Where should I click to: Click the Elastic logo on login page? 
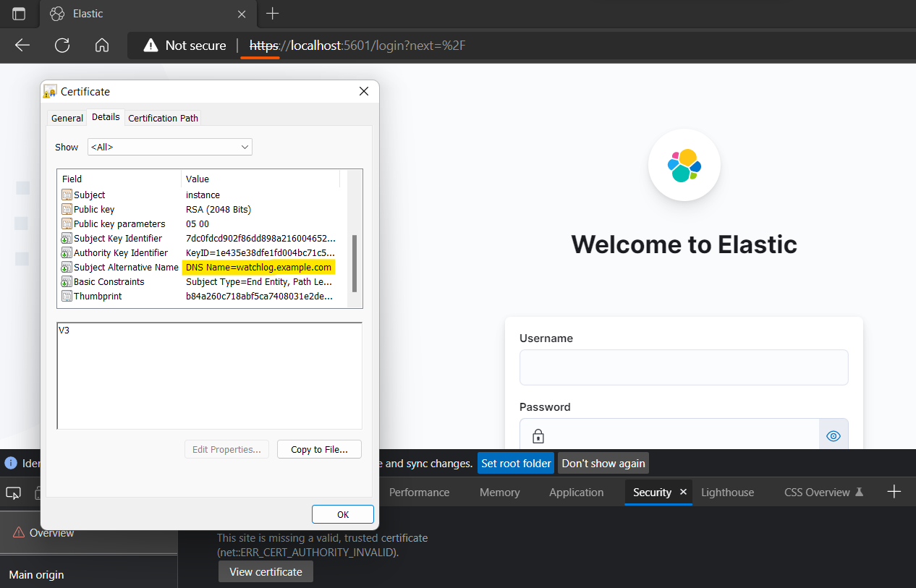(x=684, y=165)
